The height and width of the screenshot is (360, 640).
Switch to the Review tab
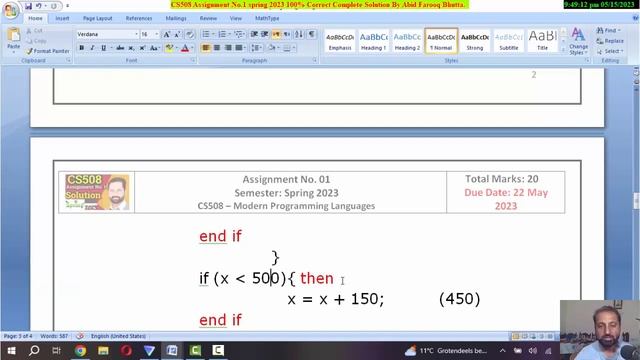click(x=208, y=18)
